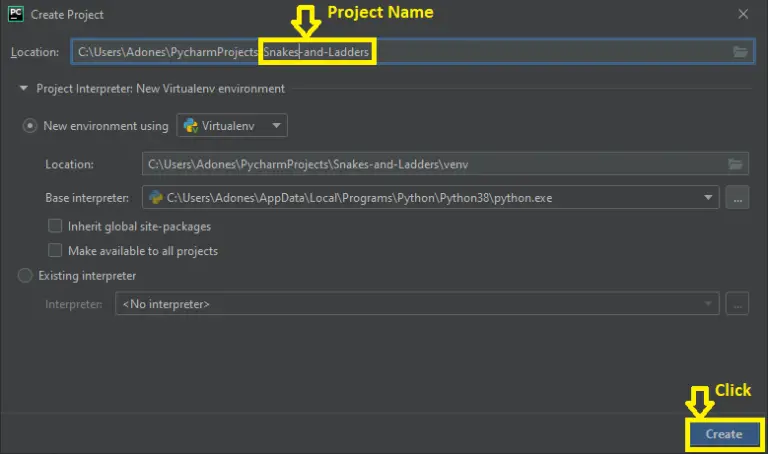Click the Python icon beside Virtualenv
Screen dimensions: 768x454
pyautogui.click(x=190, y=126)
